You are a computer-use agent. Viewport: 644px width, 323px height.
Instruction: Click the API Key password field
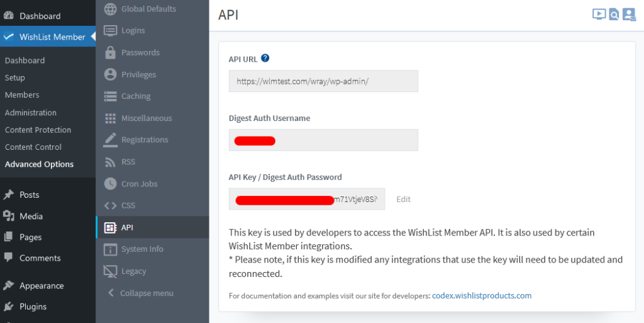coord(307,199)
